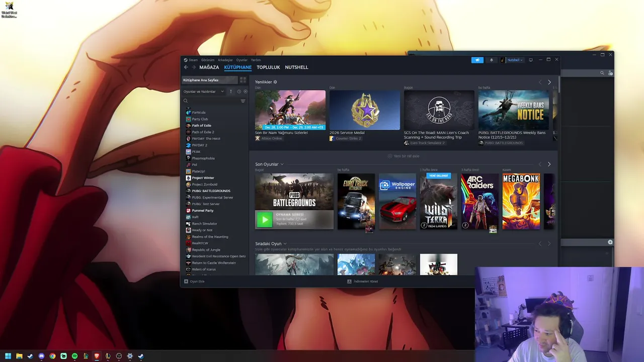Filter list by recent activity clock icon
The image size is (644, 362).
click(239, 92)
